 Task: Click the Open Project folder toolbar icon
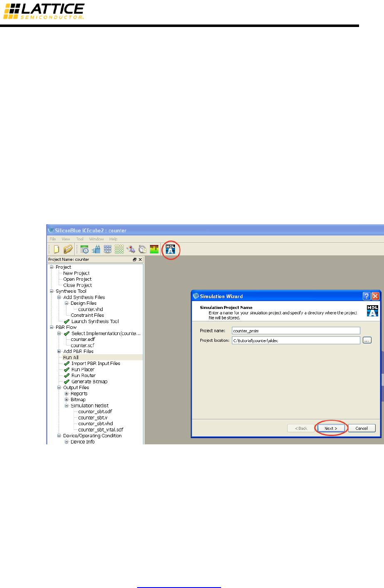click(68, 249)
